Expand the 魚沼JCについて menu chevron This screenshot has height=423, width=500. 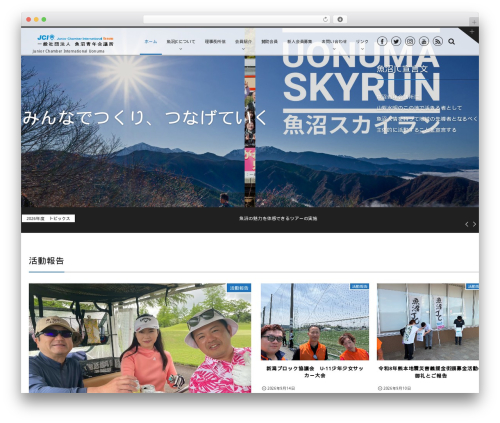(181, 49)
